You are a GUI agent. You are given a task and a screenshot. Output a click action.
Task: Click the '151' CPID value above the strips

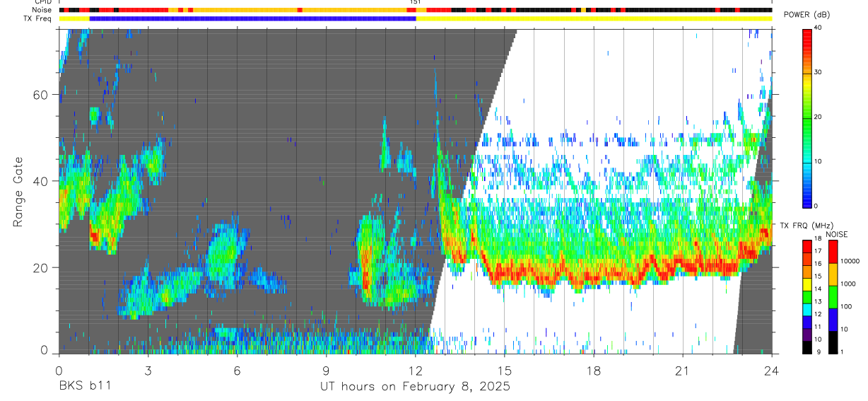(416, 2)
